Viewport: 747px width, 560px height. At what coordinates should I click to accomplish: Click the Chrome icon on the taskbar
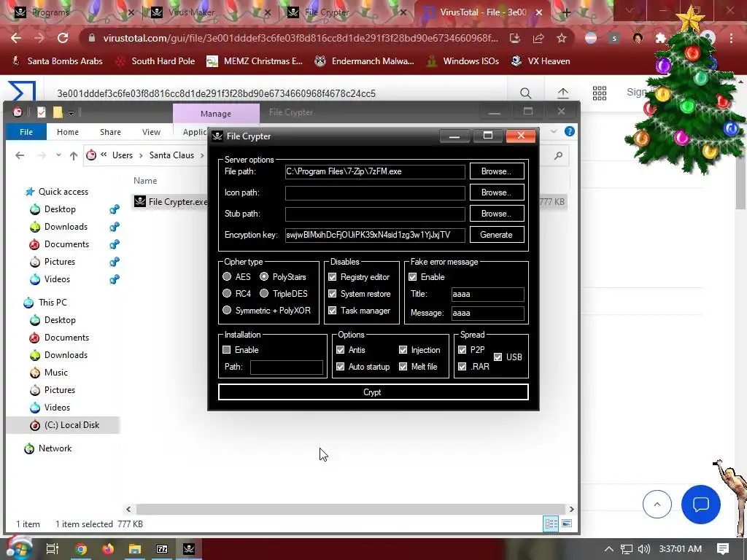pos(81,549)
